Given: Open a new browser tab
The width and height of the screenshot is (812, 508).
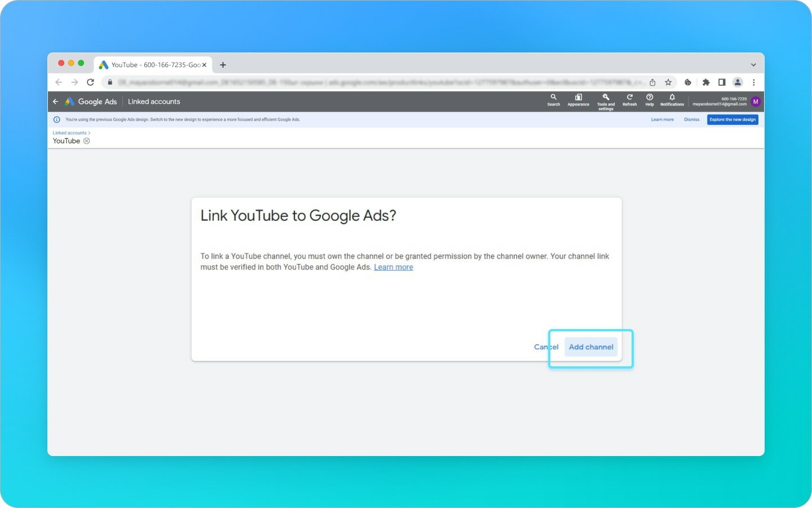Looking at the screenshot, I should click(223, 65).
